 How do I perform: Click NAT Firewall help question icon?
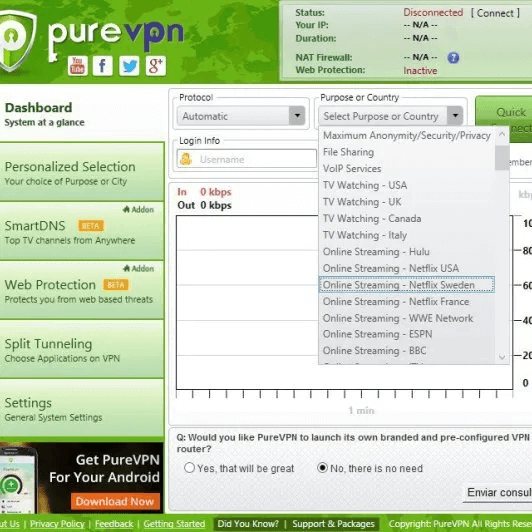tap(453, 58)
